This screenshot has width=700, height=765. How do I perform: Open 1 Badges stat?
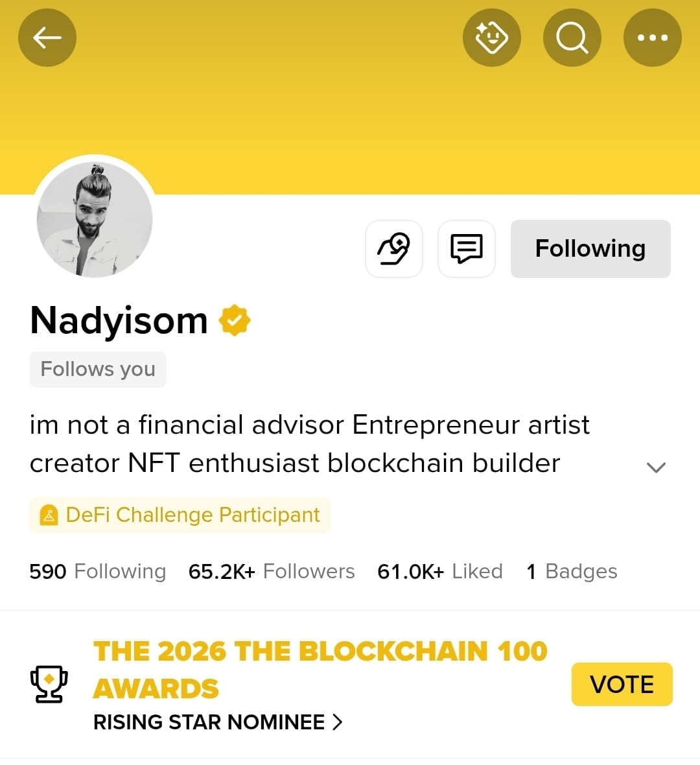(x=572, y=571)
